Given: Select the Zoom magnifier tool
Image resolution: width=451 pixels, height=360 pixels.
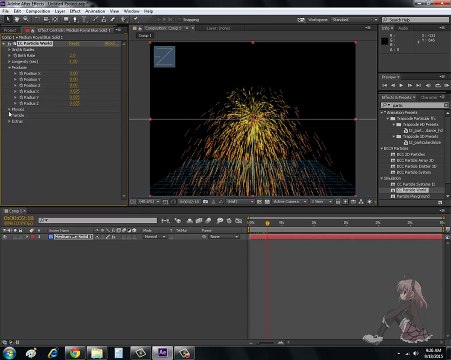Looking at the screenshot, I should click(26, 20).
